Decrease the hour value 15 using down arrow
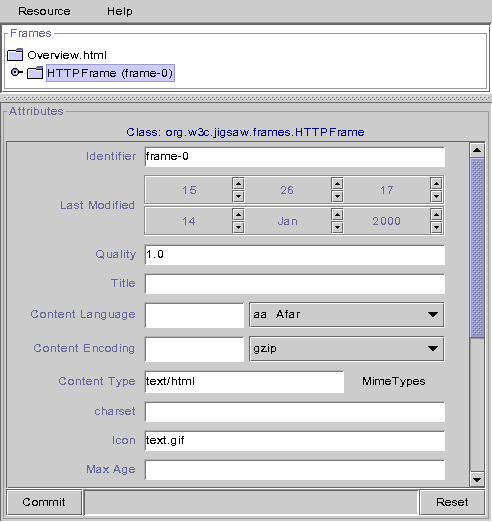The height and width of the screenshot is (522, 492). coord(238,196)
